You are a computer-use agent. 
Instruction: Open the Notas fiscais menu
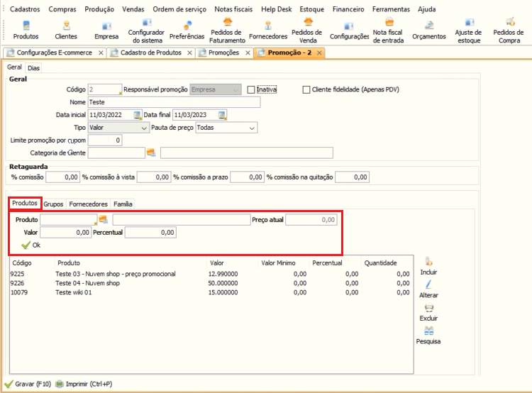233,9
